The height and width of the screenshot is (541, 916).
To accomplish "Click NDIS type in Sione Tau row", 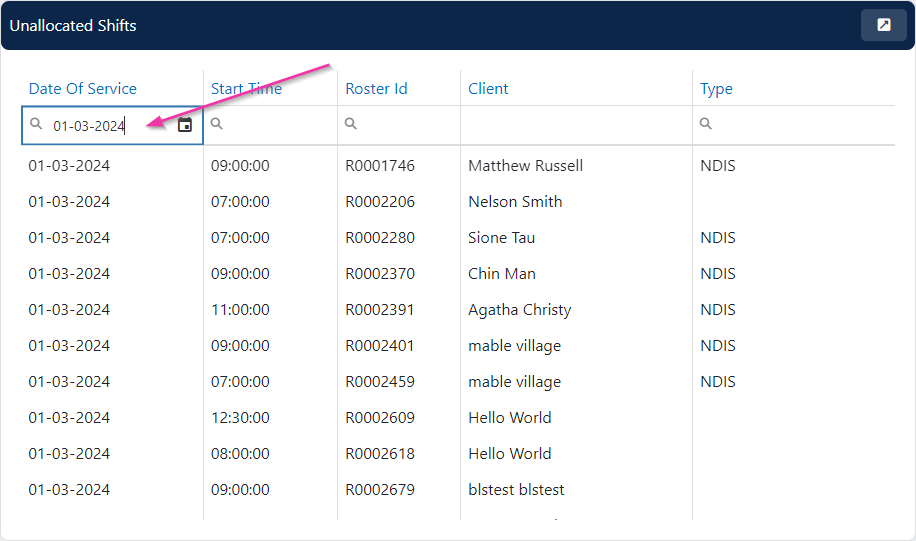I will pyautogui.click(x=717, y=238).
